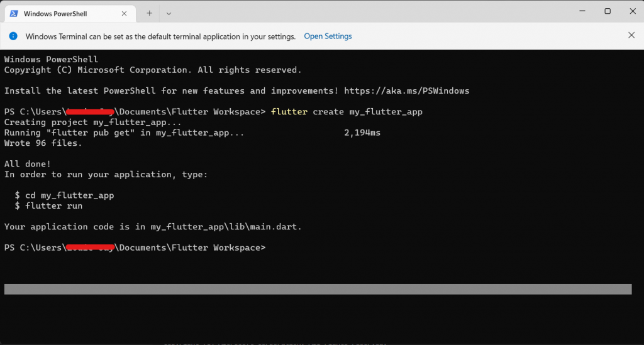This screenshot has width=644, height=345.
Task: Click the blue info icon in notification bar
Action: coord(13,36)
